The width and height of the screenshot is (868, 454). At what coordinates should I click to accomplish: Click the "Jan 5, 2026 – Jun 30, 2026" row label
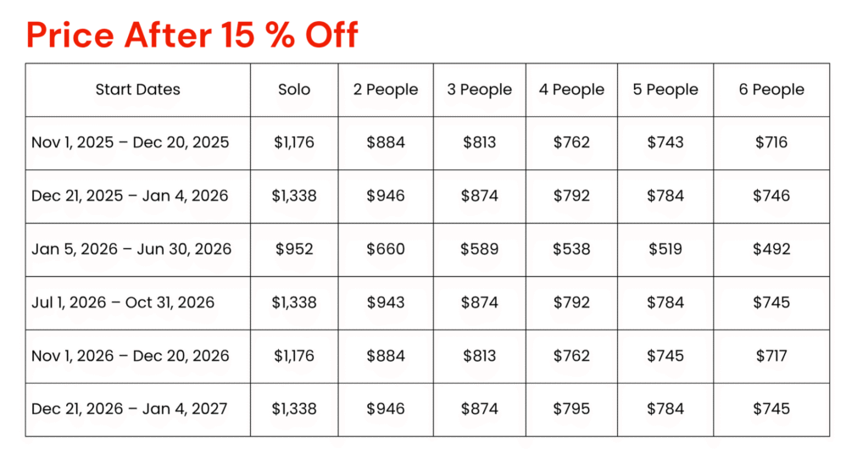tap(131, 249)
